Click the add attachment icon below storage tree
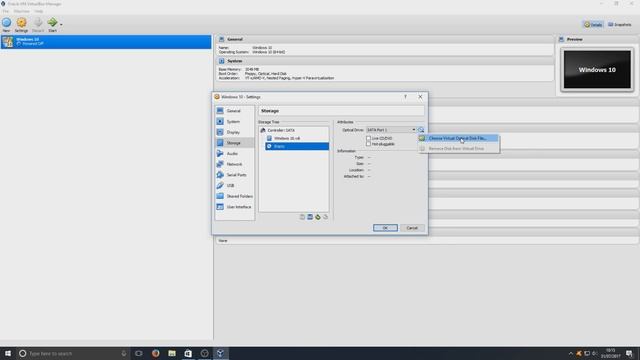 318,217
